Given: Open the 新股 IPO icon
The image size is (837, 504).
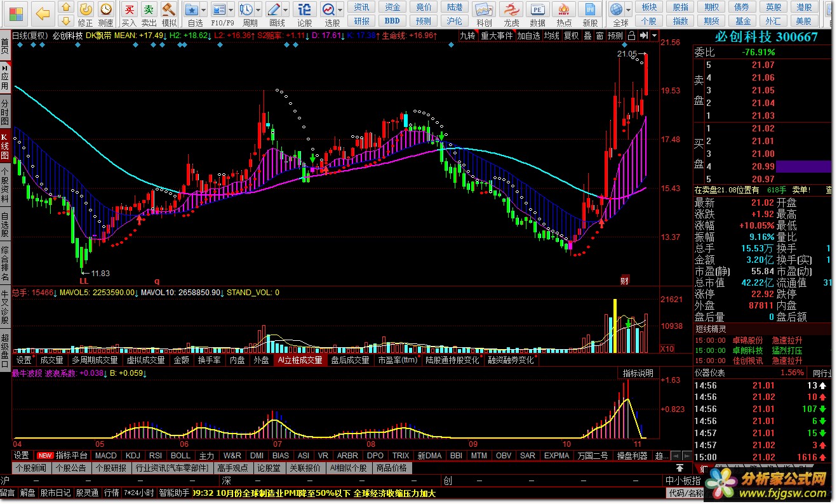Looking at the screenshot, I should pyautogui.click(x=591, y=14).
